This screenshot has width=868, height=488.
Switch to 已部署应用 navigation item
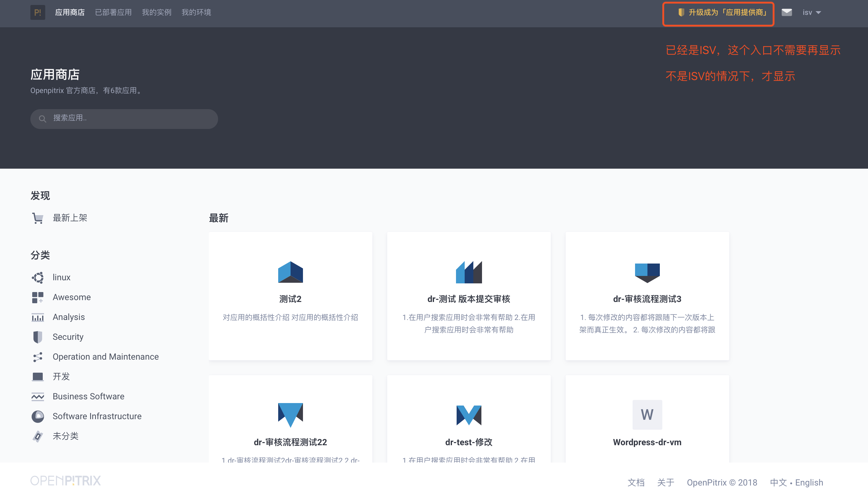(x=114, y=12)
